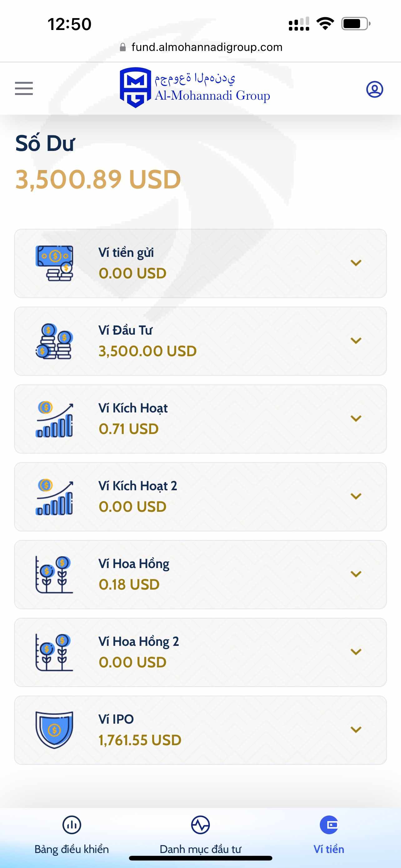Switch to the Bảng điều khiển tab
Image resolution: width=401 pixels, height=868 pixels.
72,834
